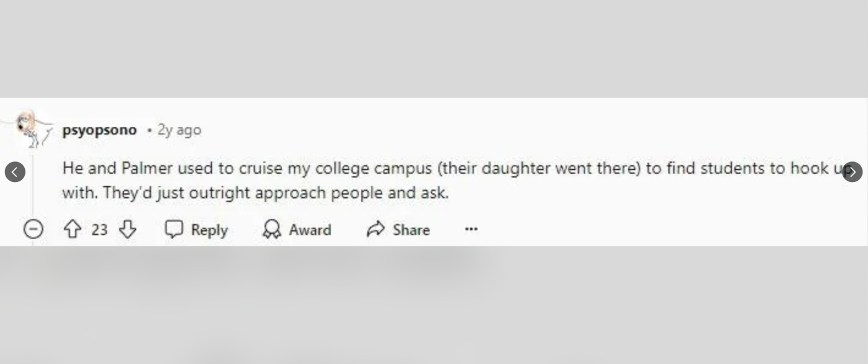Click the word "Palmer" in the comment
This screenshot has width=868, height=364.
(x=147, y=168)
